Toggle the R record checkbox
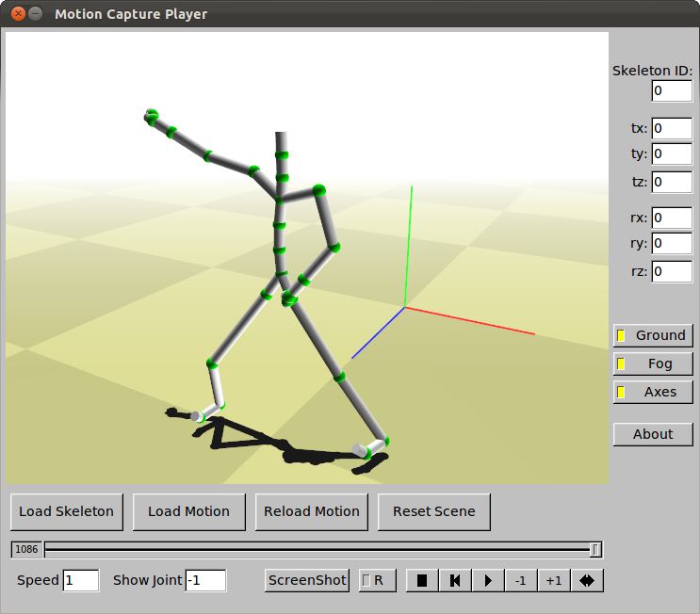700x614 pixels. (x=377, y=580)
